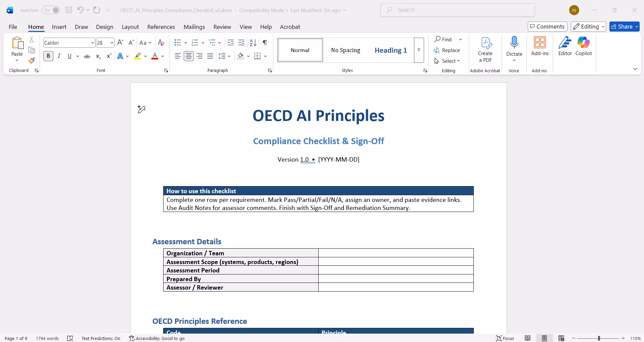Apply the No Spacing style
Image resolution: width=644 pixels, height=342 pixels.
click(x=346, y=50)
